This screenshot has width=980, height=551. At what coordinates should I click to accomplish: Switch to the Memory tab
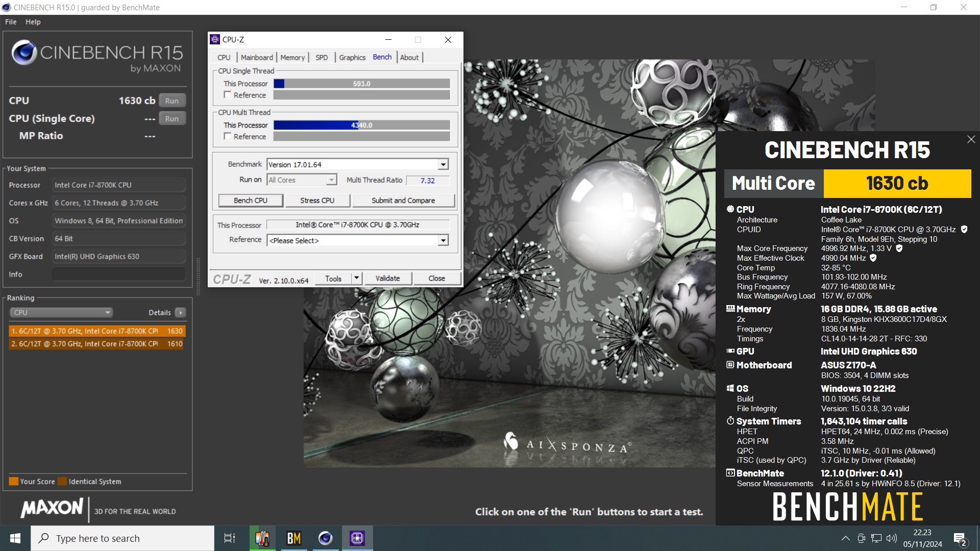point(292,57)
